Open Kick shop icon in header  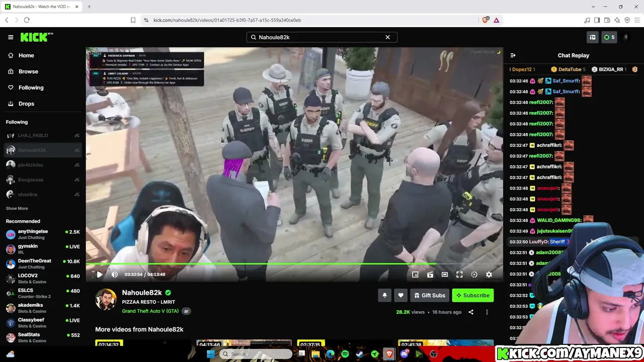pos(593,37)
